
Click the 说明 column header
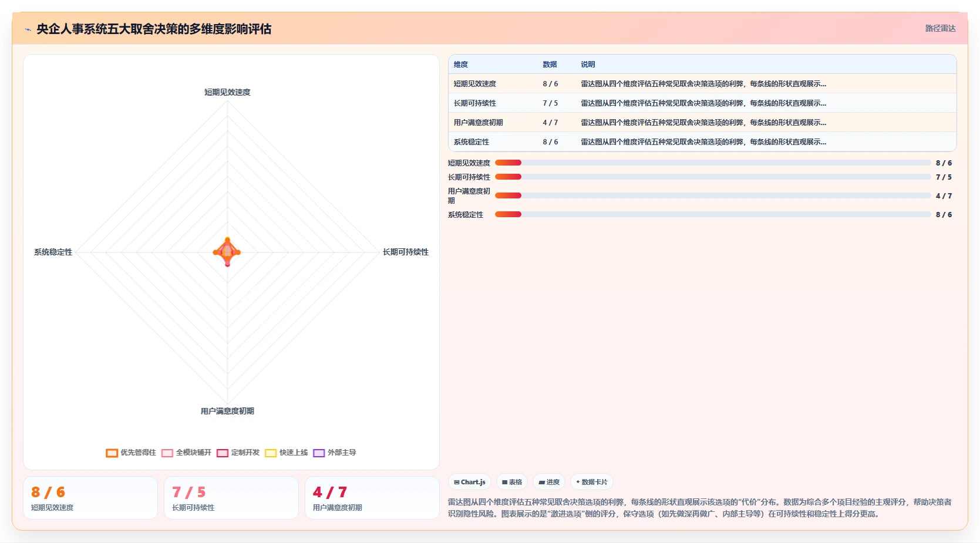tap(588, 65)
